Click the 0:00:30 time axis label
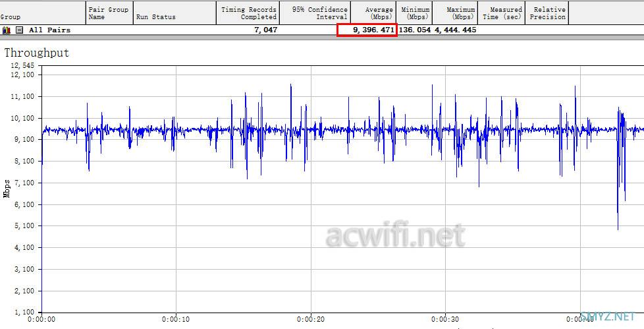The height and width of the screenshot is (329, 644). tap(445, 319)
